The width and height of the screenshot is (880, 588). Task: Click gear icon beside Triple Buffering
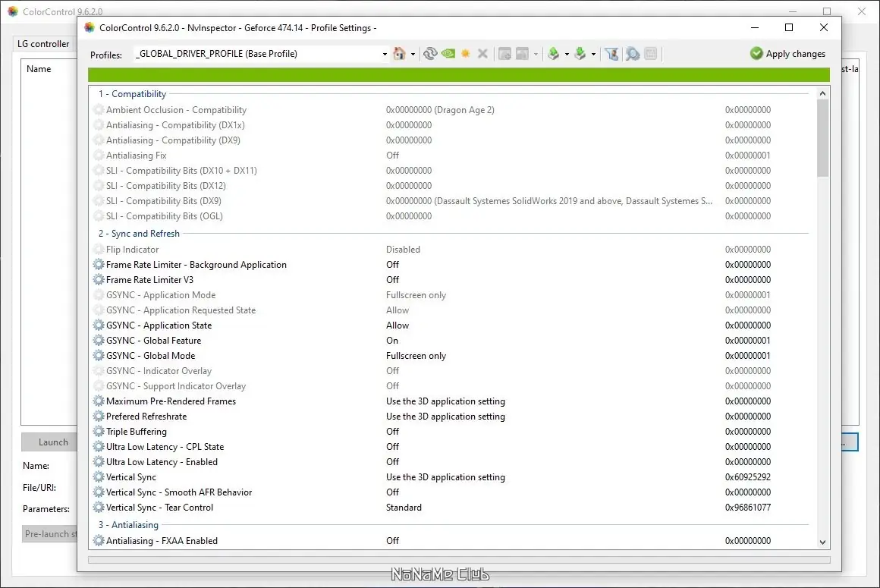tap(99, 431)
